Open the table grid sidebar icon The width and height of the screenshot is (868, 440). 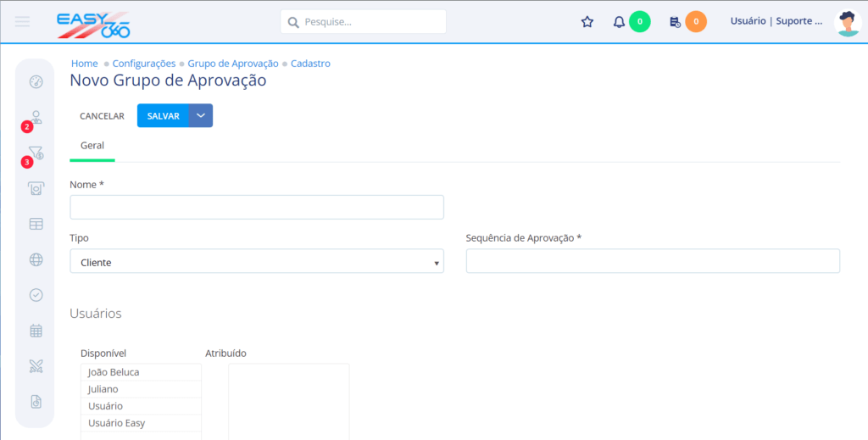pyautogui.click(x=36, y=224)
